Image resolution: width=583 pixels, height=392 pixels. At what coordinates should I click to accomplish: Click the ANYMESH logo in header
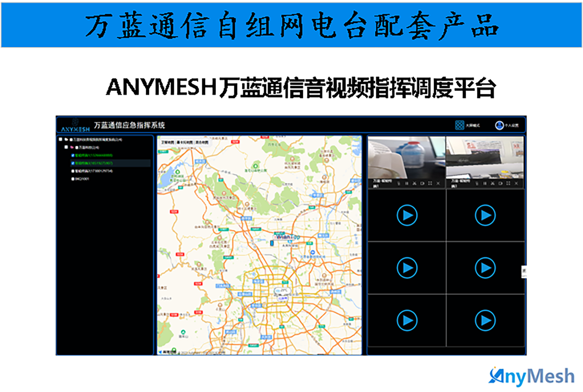pos(75,126)
